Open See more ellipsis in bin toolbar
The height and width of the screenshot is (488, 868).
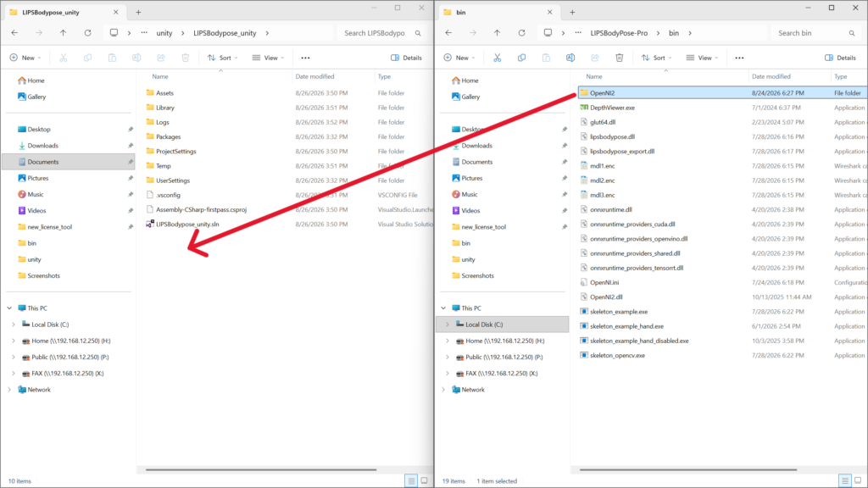[x=739, y=58]
